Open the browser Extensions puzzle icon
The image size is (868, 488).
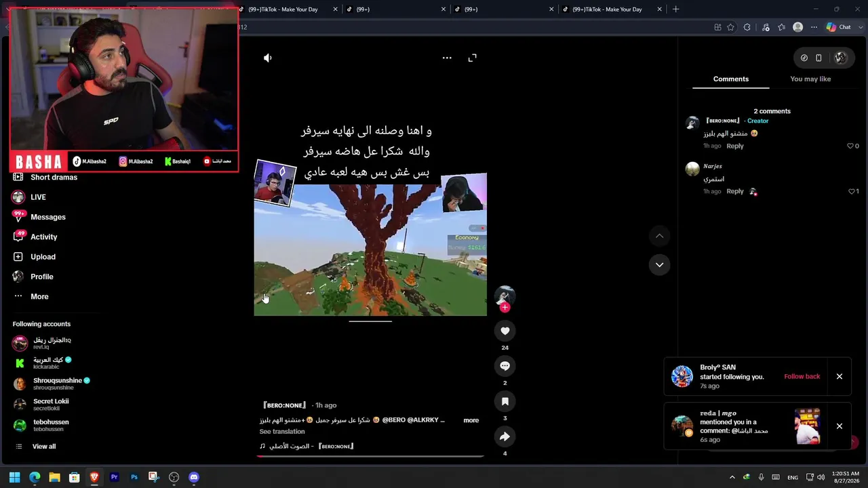coord(747,27)
